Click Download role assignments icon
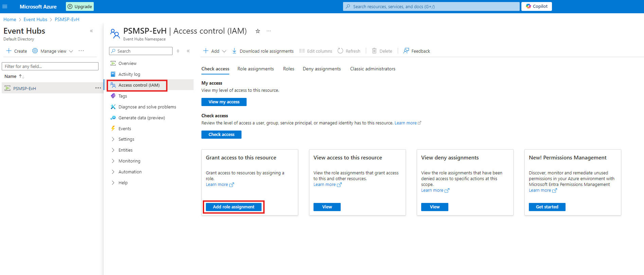 [x=234, y=51]
